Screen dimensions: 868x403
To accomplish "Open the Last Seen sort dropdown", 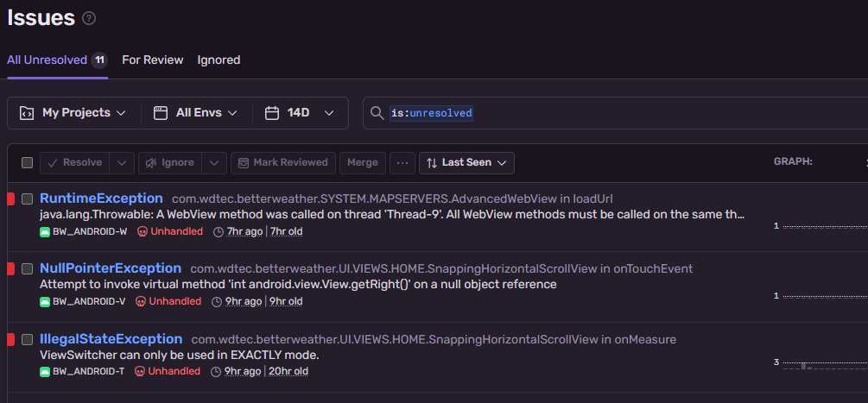I will click(x=466, y=162).
